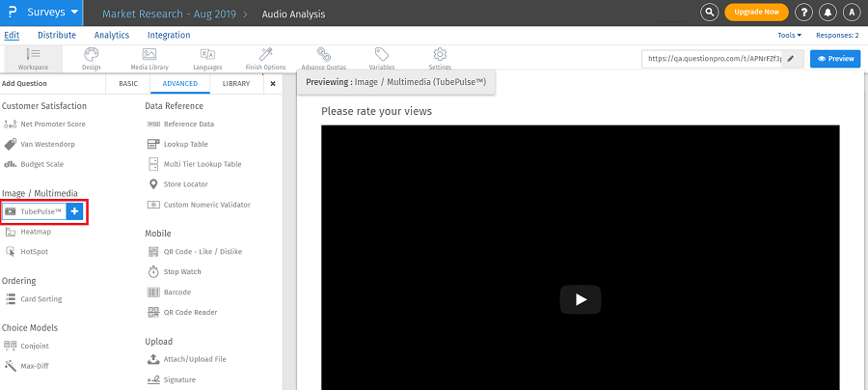This screenshot has width=868, height=390.
Task: Select the LIBRARY question tab
Action: coord(235,84)
